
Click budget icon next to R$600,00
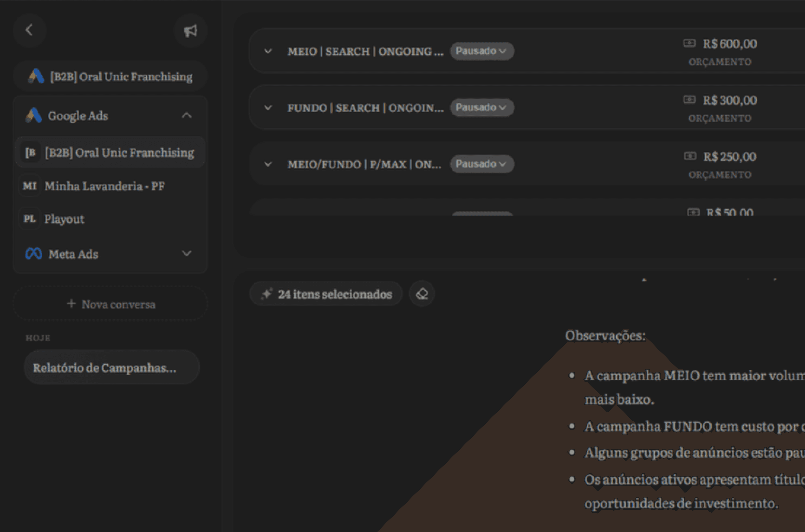click(x=689, y=43)
